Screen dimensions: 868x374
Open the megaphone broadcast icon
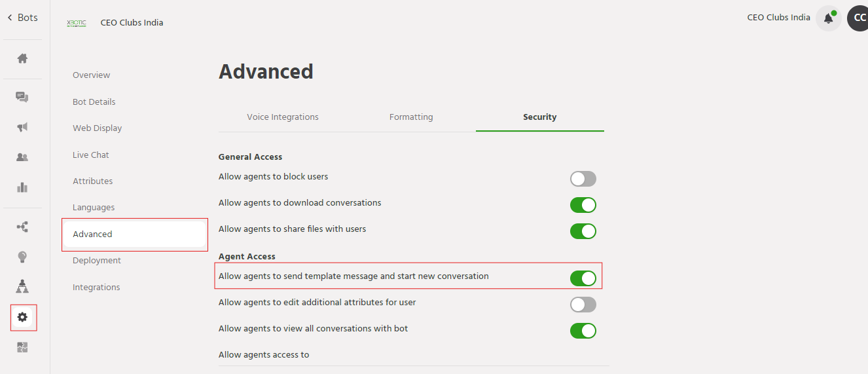(x=22, y=127)
